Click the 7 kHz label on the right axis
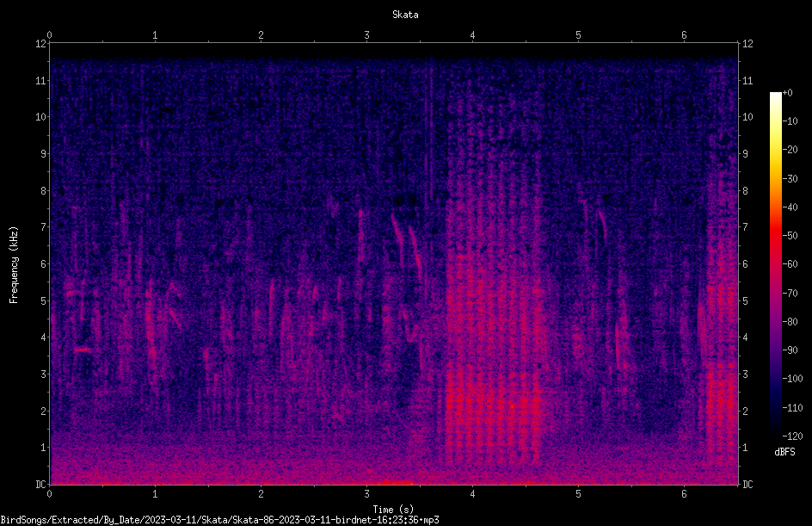Image resolution: width=812 pixels, height=526 pixels. pyautogui.click(x=745, y=227)
